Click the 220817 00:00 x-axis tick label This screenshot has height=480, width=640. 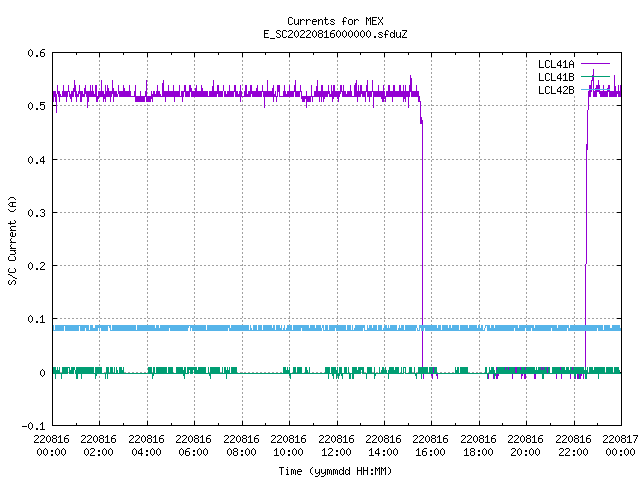(620, 446)
